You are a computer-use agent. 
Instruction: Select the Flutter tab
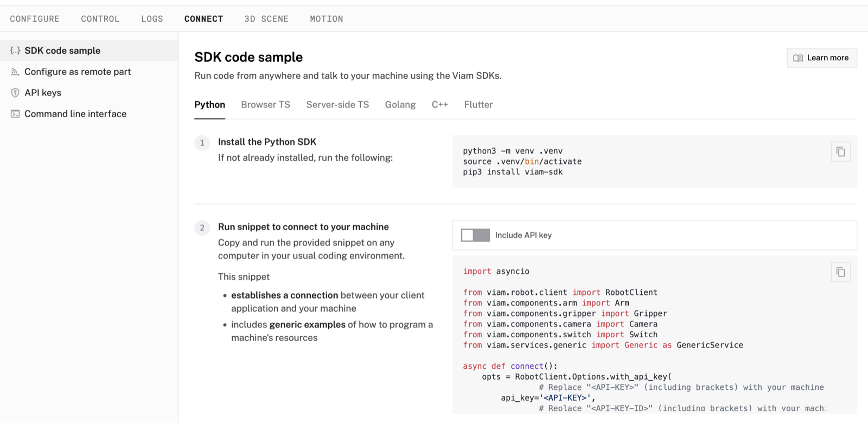pyautogui.click(x=478, y=105)
